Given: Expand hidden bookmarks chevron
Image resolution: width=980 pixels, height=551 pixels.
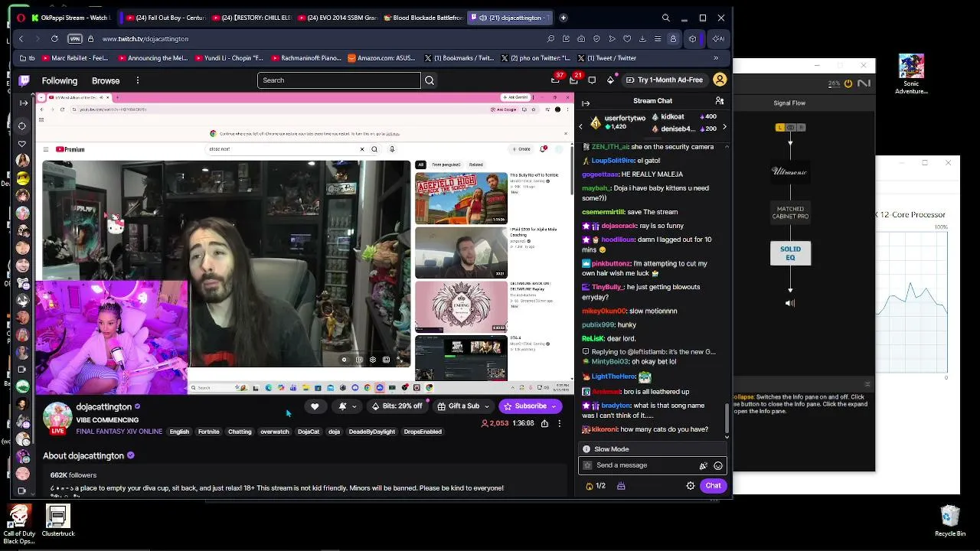Looking at the screenshot, I should click(x=716, y=58).
